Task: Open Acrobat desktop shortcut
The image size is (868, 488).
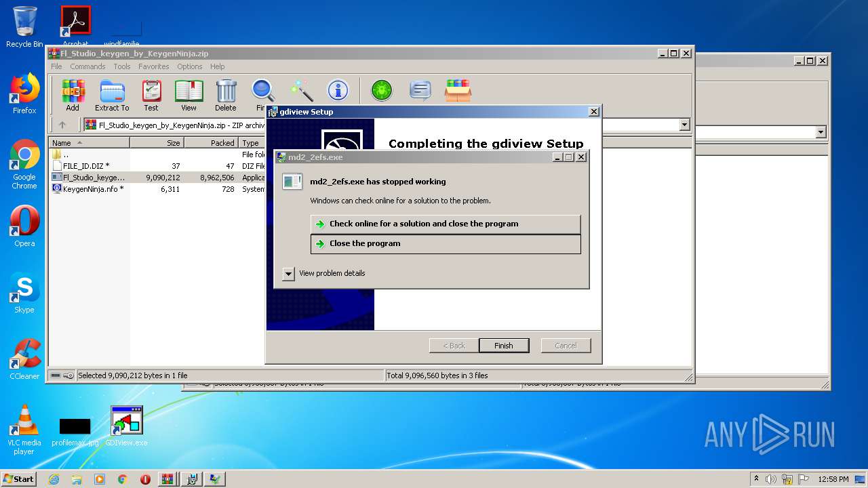Action: click(75, 26)
